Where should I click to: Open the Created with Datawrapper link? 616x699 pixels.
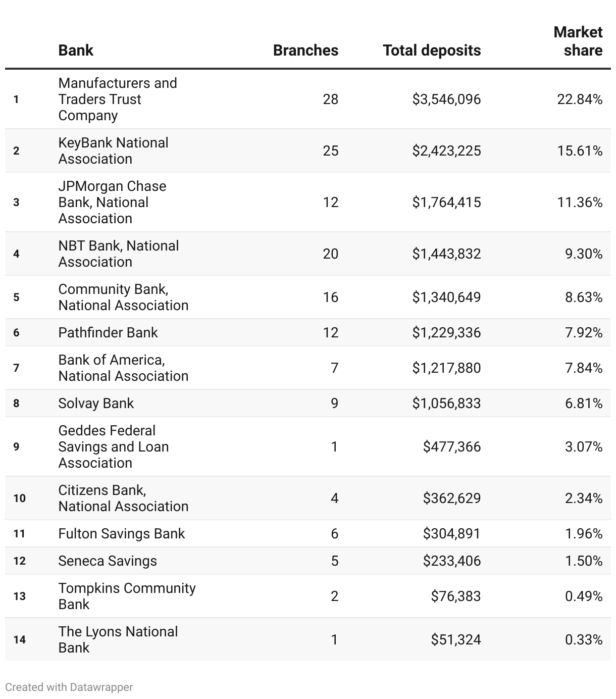click(69, 687)
